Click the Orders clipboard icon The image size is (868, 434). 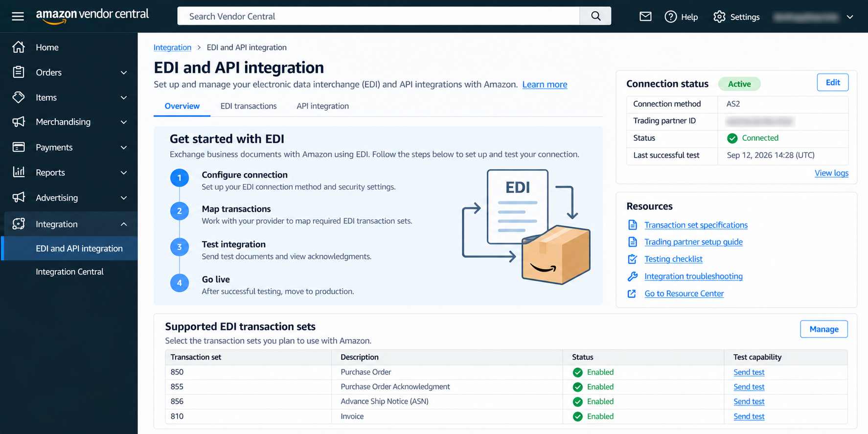tap(19, 72)
